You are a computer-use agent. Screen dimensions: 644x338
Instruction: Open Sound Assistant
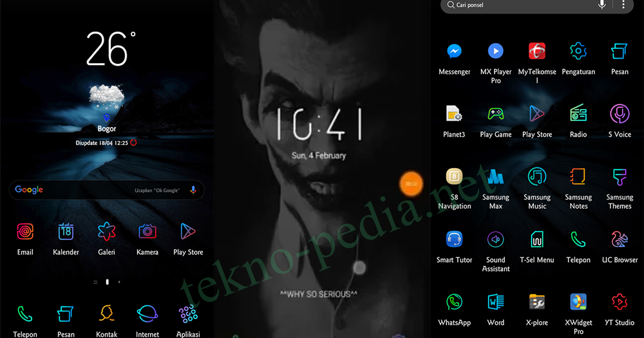[496, 239]
